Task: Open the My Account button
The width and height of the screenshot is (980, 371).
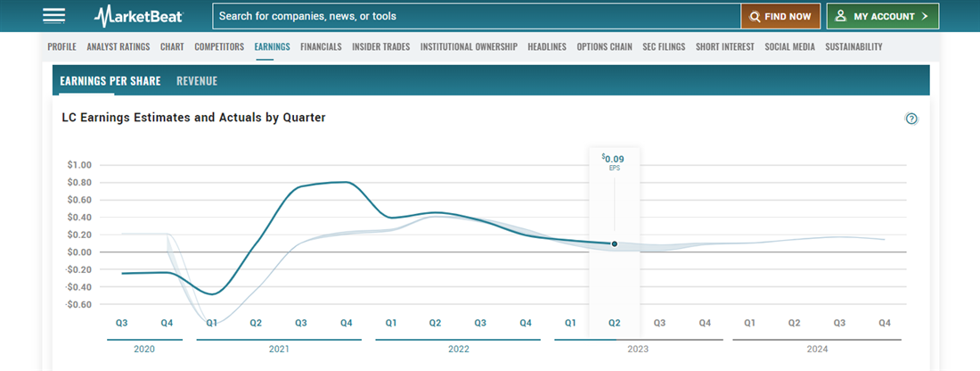Action: 882,16
